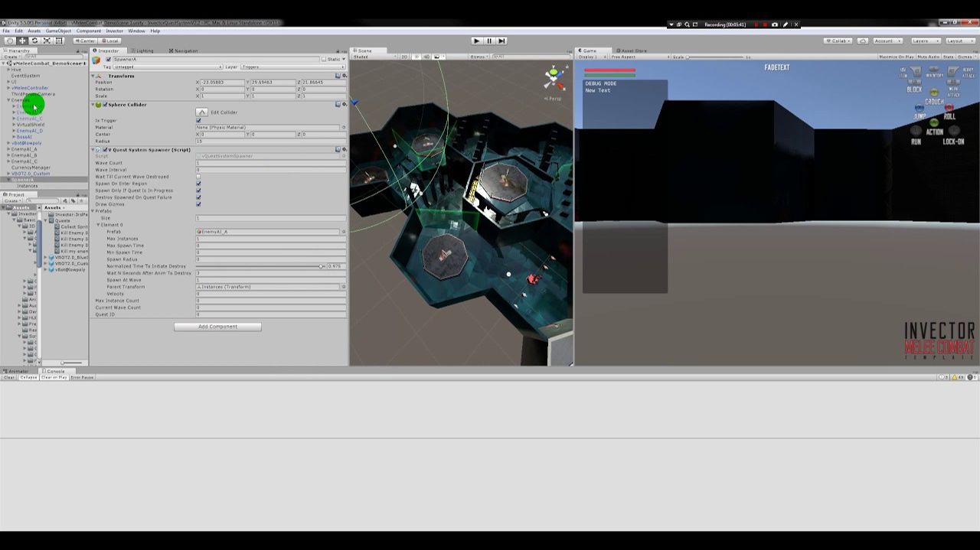Open the Layer dropdown showing Triggers

tap(292, 67)
